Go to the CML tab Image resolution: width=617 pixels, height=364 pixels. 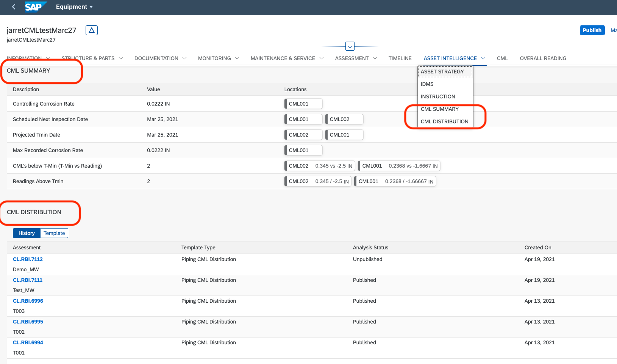click(x=502, y=58)
